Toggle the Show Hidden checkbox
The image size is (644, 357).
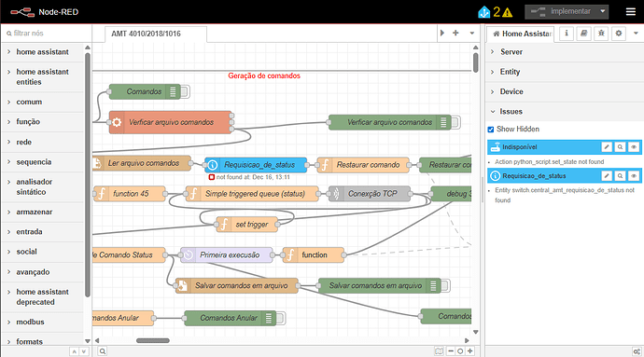(490, 130)
